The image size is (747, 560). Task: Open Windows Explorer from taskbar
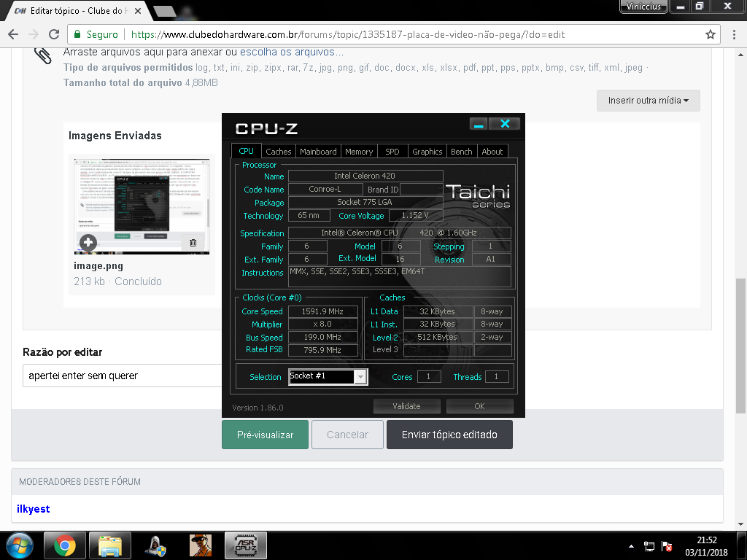(110, 545)
